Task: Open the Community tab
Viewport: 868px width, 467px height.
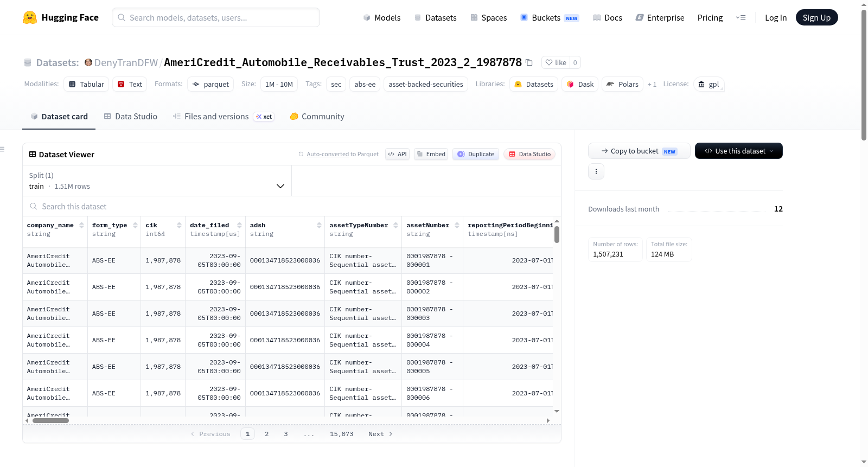Action: [317, 117]
